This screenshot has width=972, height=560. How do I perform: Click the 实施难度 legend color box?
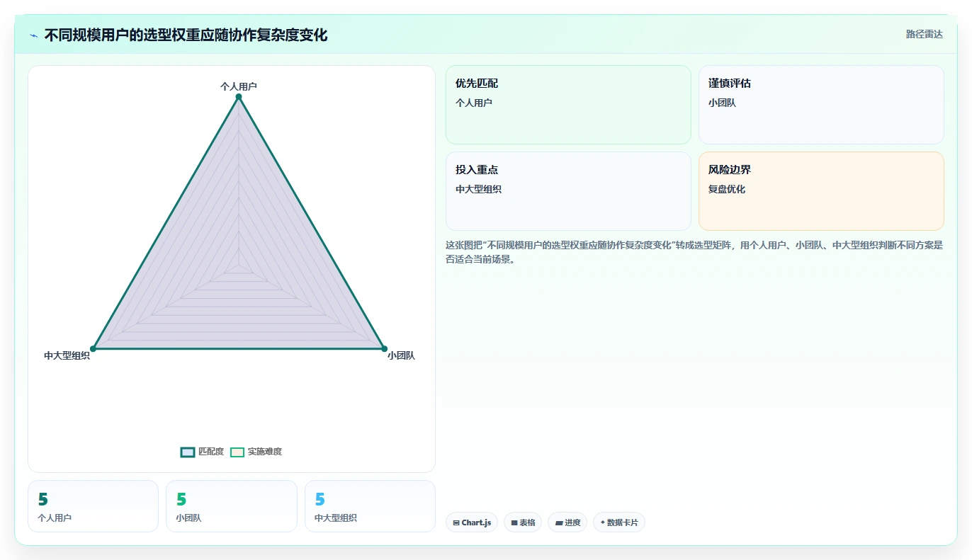click(237, 452)
